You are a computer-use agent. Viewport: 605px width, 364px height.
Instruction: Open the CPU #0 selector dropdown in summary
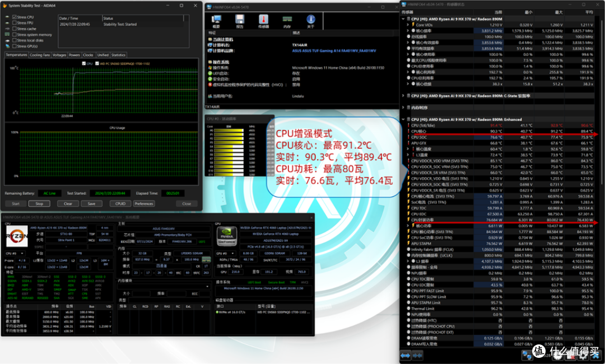point(15,253)
